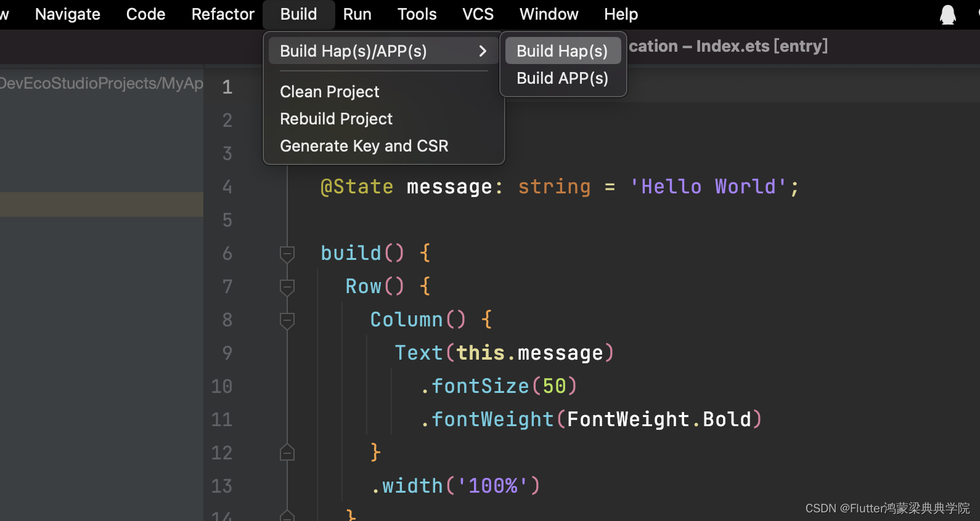The width and height of the screenshot is (980, 521).
Task: Choose Clean Project
Action: 330,92
